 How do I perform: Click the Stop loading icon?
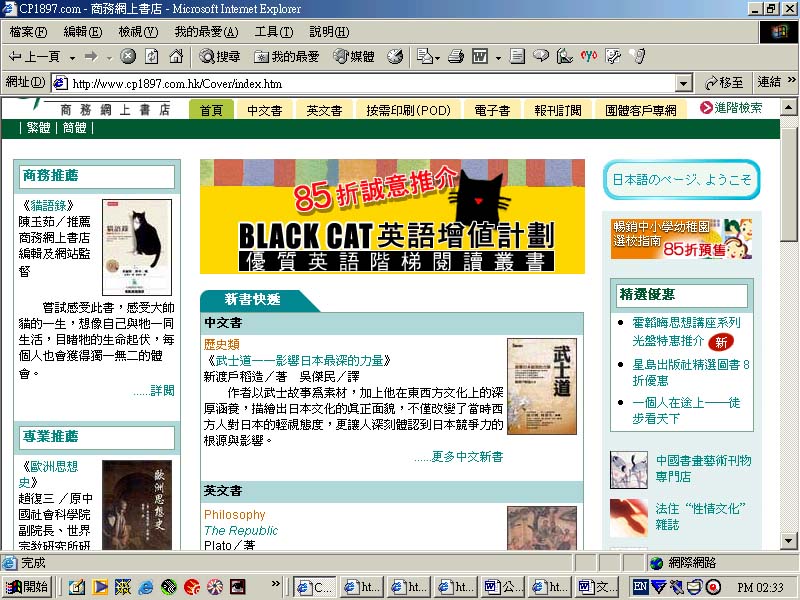pyautogui.click(x=128, y=56)
